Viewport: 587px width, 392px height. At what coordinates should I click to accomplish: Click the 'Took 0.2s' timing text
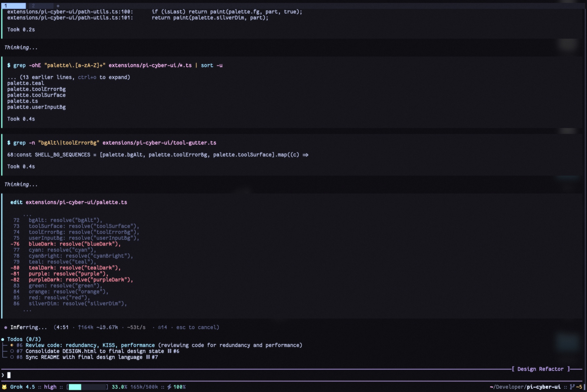21,30
